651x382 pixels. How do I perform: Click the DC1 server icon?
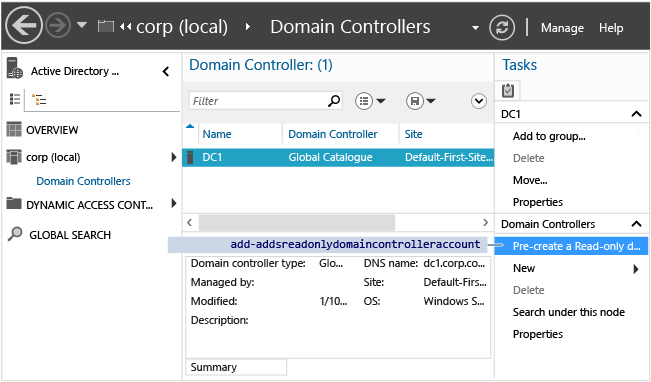click(190, 157)
